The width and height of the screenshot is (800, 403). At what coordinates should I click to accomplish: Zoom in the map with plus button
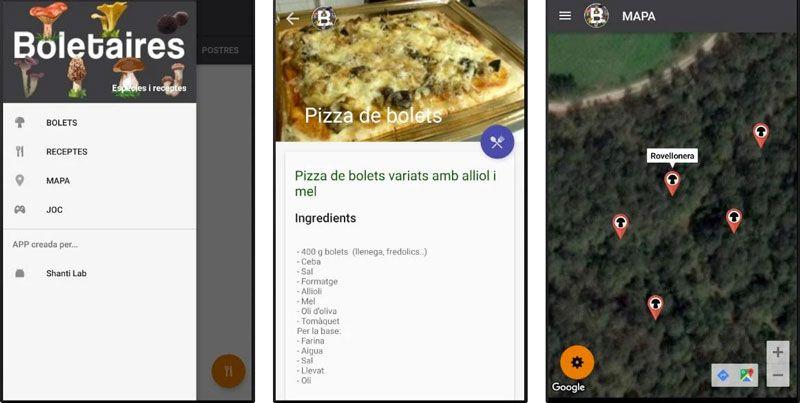tap(778, 352)
